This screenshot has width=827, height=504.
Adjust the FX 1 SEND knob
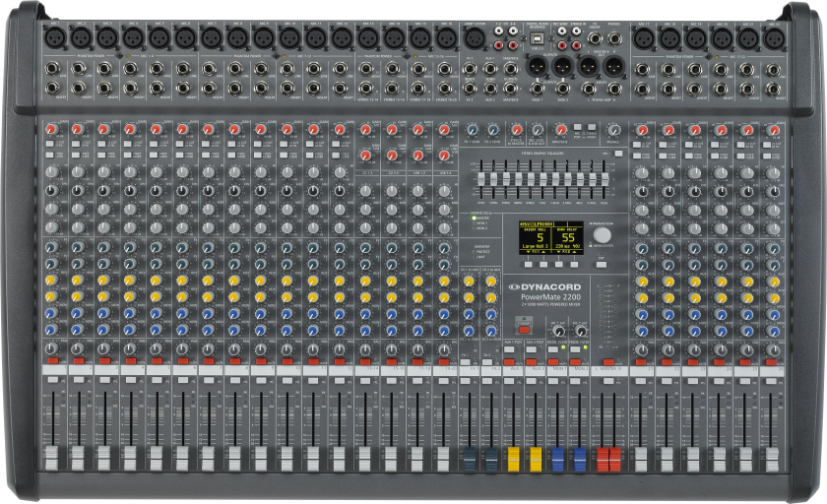tap(472, 131)
